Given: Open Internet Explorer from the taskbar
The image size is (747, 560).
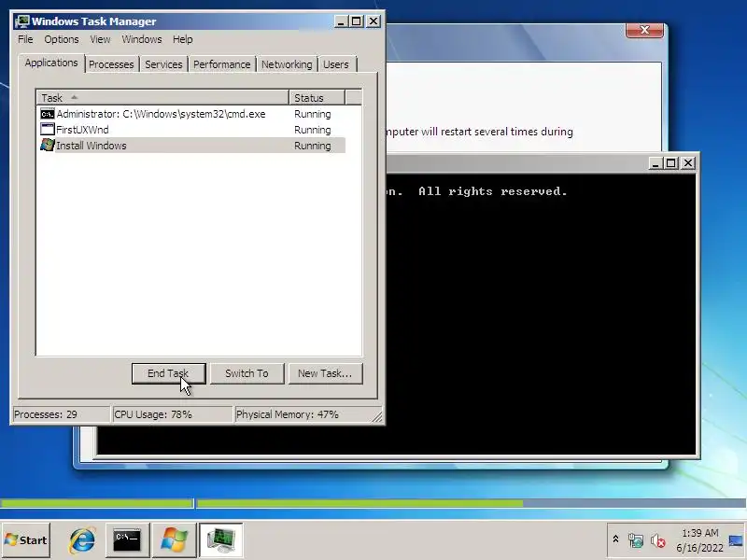Looking at the screenshot, I should (82, 540).
